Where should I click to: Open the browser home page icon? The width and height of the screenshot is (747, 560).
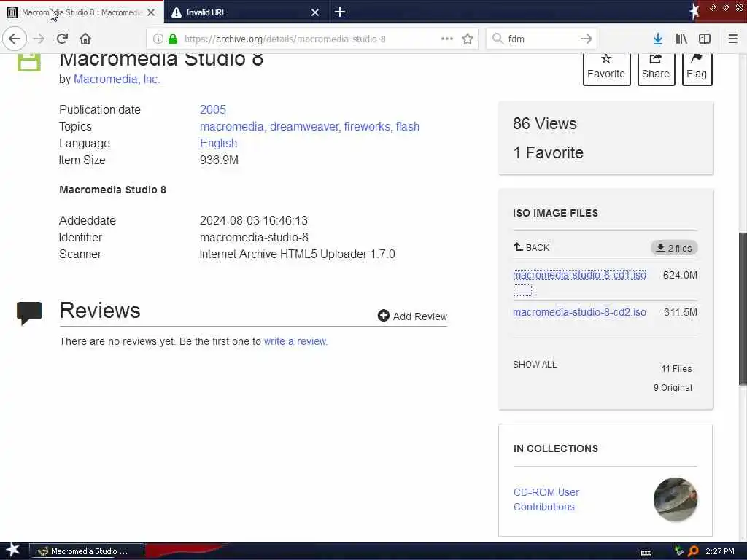(x=85, y=39)
